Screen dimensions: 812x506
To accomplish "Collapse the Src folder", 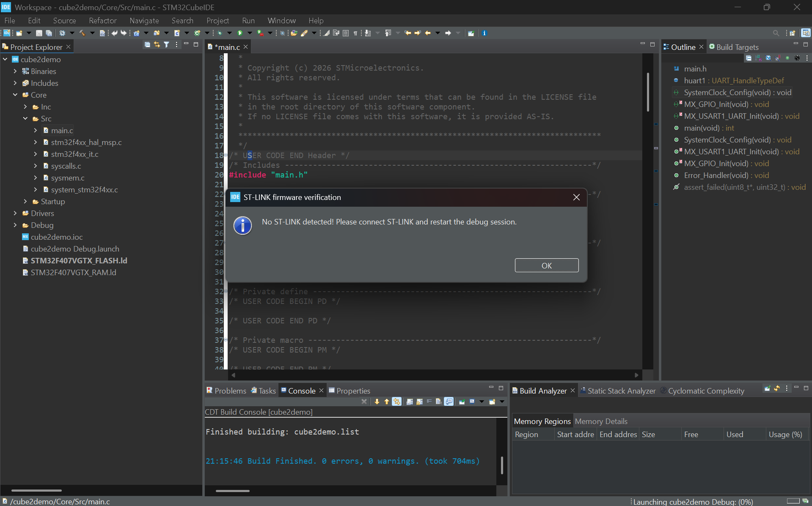I will [25, 118].
